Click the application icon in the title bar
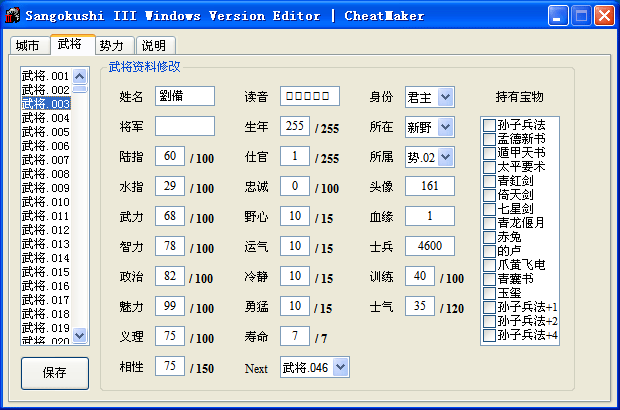 (x=12, y=15)
